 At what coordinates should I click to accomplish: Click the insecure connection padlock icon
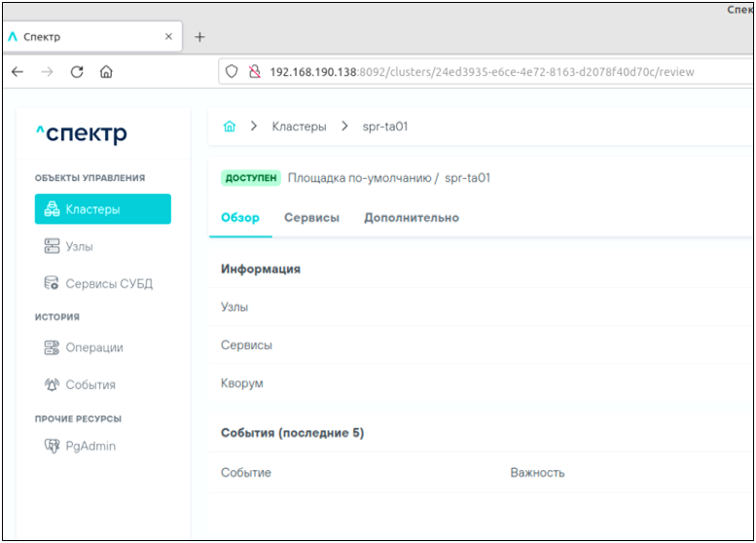click(x=254, y=72)
